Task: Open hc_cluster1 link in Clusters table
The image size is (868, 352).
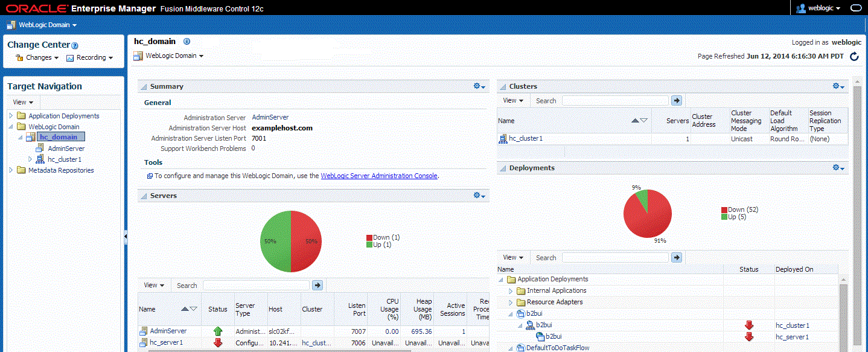Action: [x=526, y=138]
